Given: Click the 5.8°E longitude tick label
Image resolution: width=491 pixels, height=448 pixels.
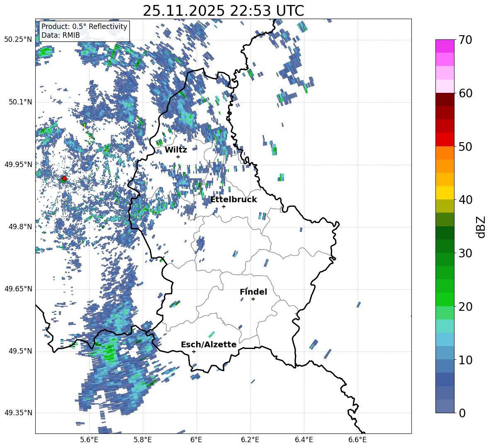Looking at the screenshot, I should (x=143, y=440).
